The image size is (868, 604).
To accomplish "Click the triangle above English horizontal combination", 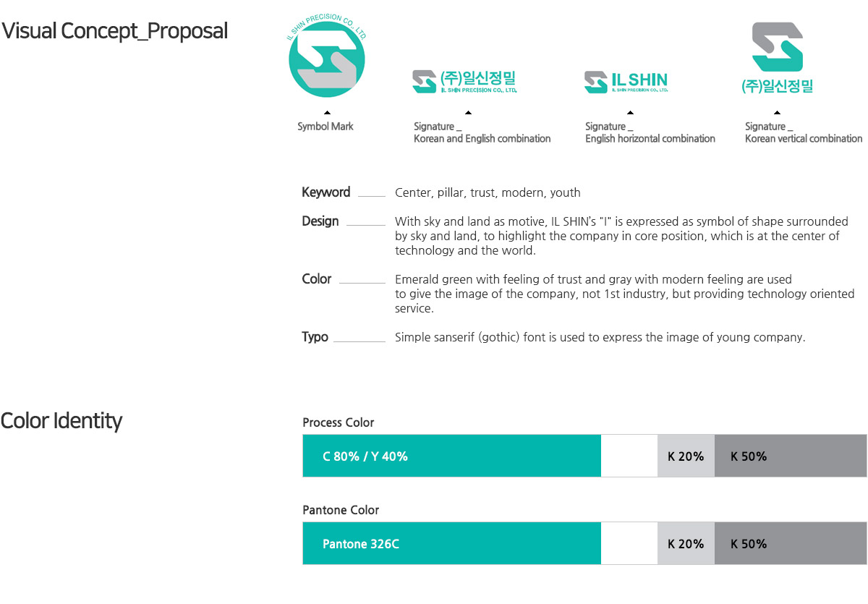I will [630, 113].
